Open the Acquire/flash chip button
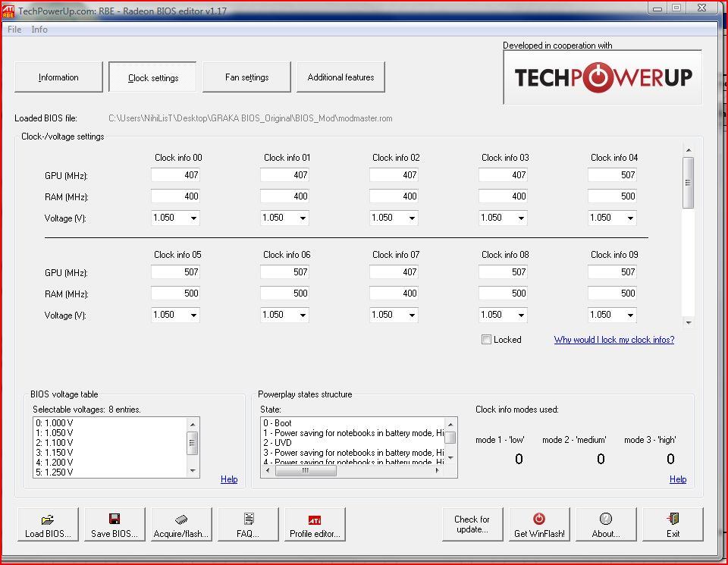Viewport: 728px width, 565px height. pos(181,525)
